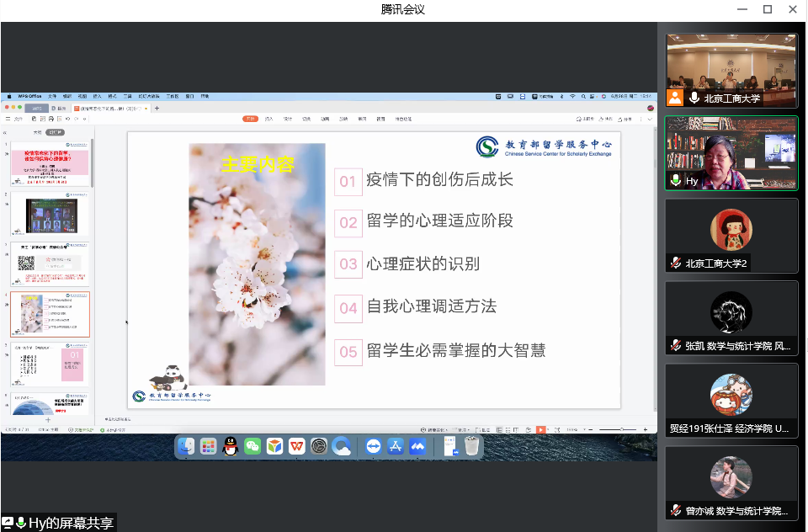Mute 北京工商大学's microphone in the participant panel

[695, 98]
